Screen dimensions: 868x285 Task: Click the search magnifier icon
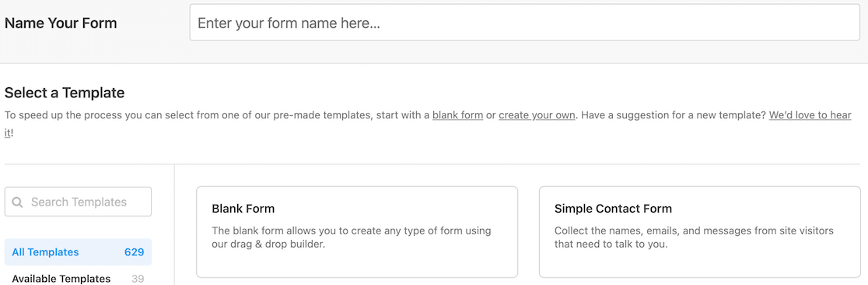pyautogui.click(x=18, y=202)
